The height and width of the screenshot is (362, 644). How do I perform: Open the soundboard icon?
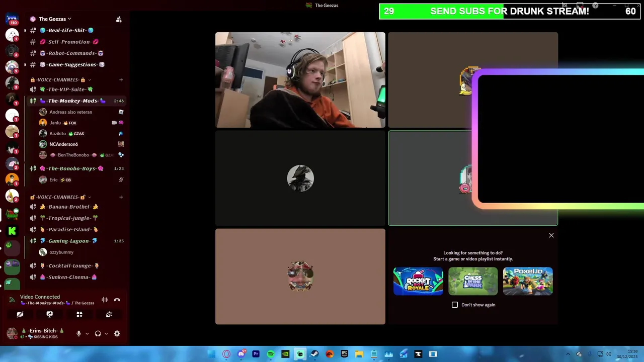click(x=109, y=314)
